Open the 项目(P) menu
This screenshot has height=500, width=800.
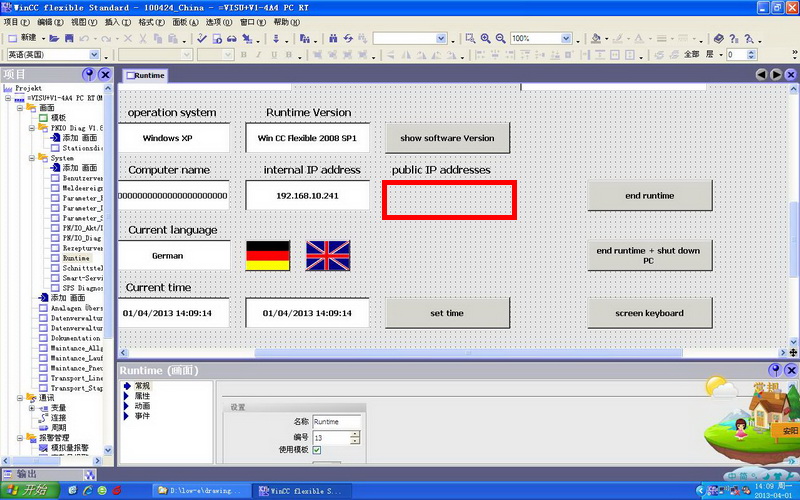pyautogui.click(x=17, y=22)
